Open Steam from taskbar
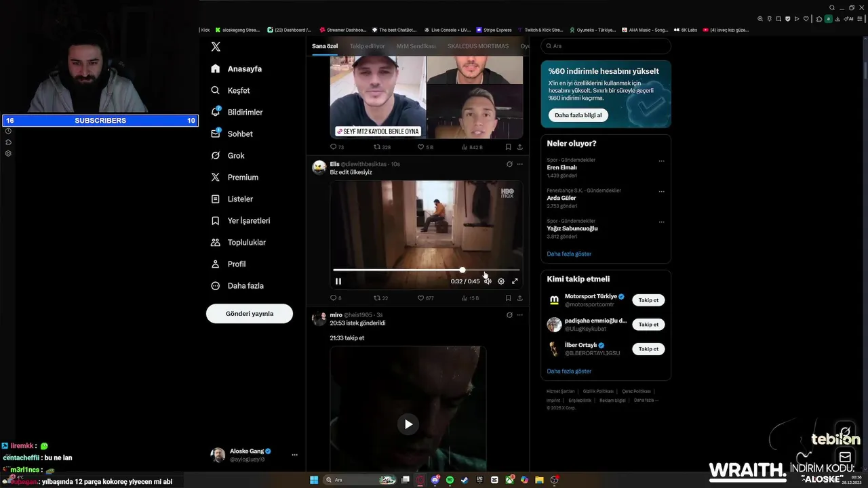The width and height of the screenshot is (868, 488). (x=465, y=480)
